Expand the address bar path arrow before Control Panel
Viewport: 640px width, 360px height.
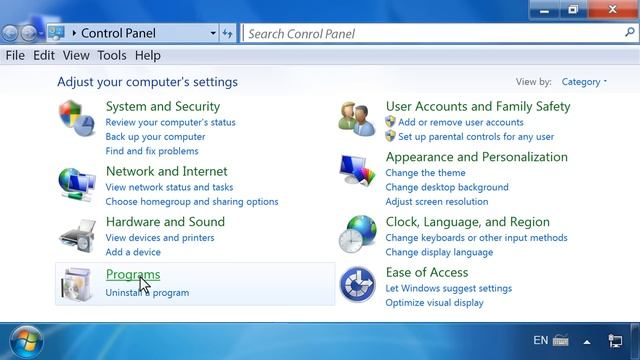pyautogui.click(x=74, y=33)
